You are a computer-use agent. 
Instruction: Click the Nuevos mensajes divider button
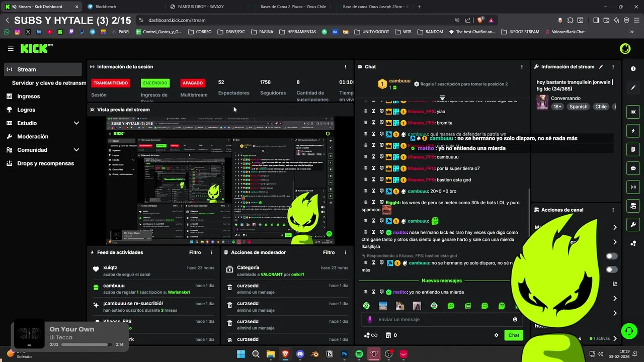point(442,281)
